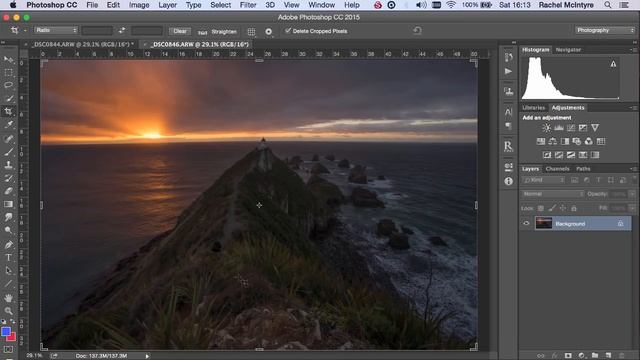The image size is (640, 360).
Task: Open the Fill value dropdown arrow
Action: [x=632, y=208]
